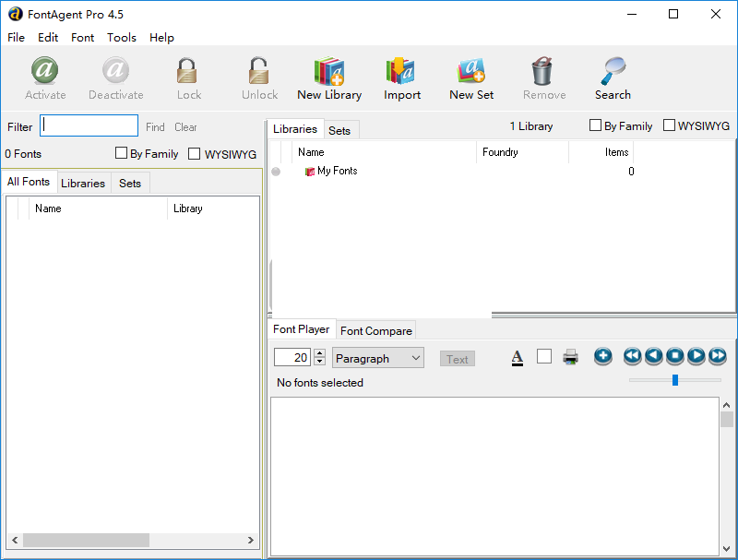This screenshot has width=738, height=560.
Task: Click the white background color swatch
Action: 544,356
